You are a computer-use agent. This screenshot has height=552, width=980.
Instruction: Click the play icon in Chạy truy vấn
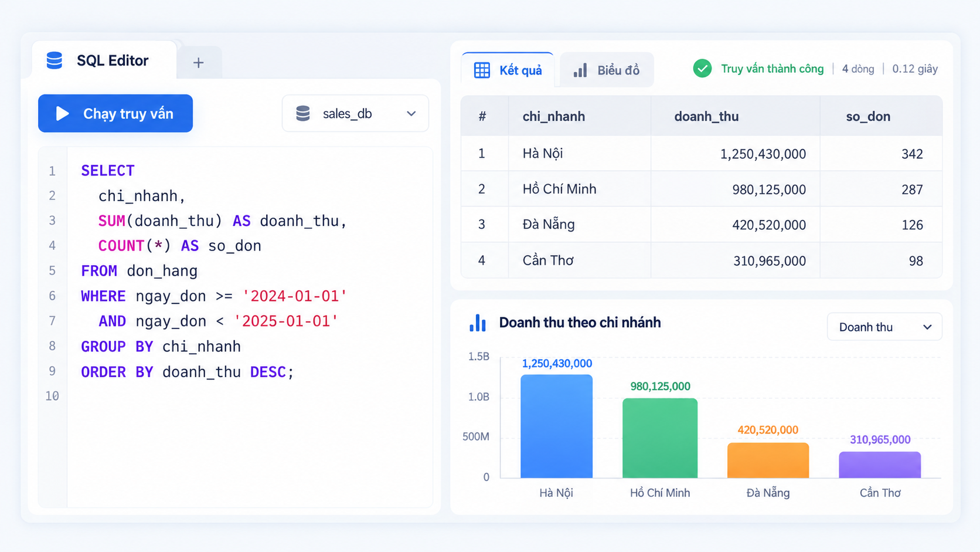coord(62,113)
